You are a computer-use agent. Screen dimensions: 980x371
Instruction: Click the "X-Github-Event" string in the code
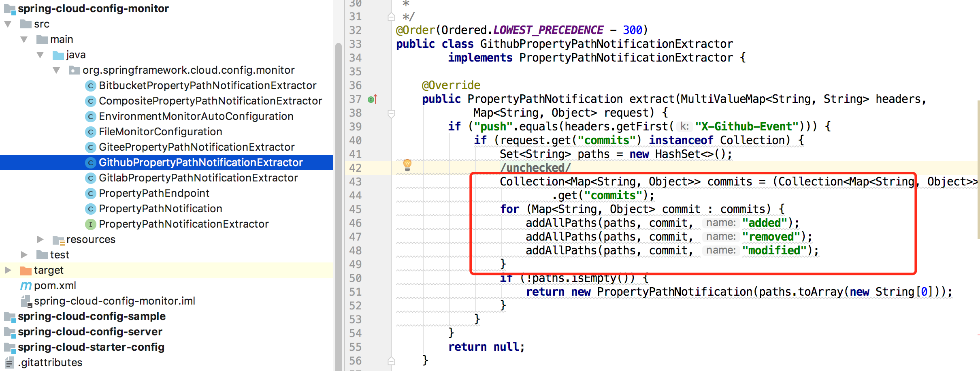(747, 127)
